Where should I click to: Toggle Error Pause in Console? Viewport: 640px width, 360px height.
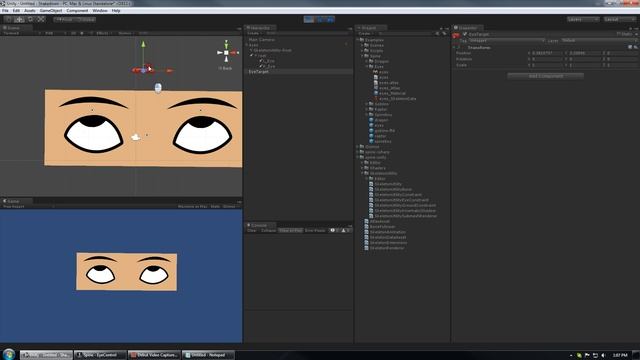(x=315, y=231)
